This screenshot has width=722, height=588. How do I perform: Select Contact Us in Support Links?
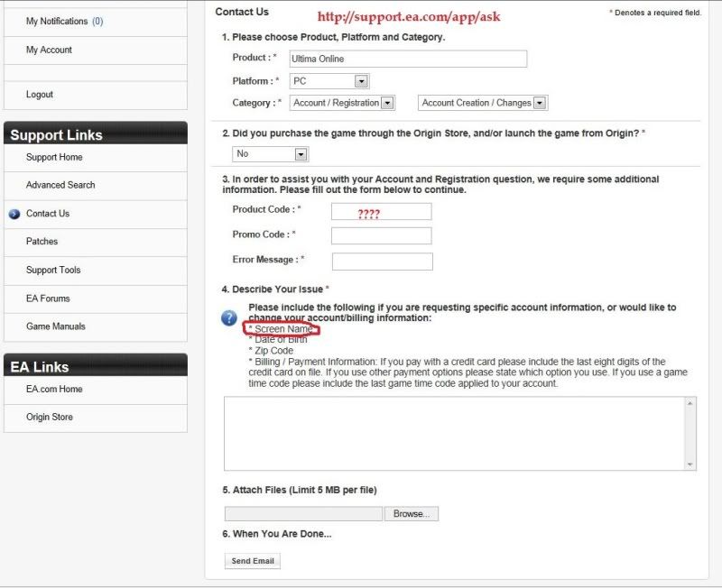48,214
